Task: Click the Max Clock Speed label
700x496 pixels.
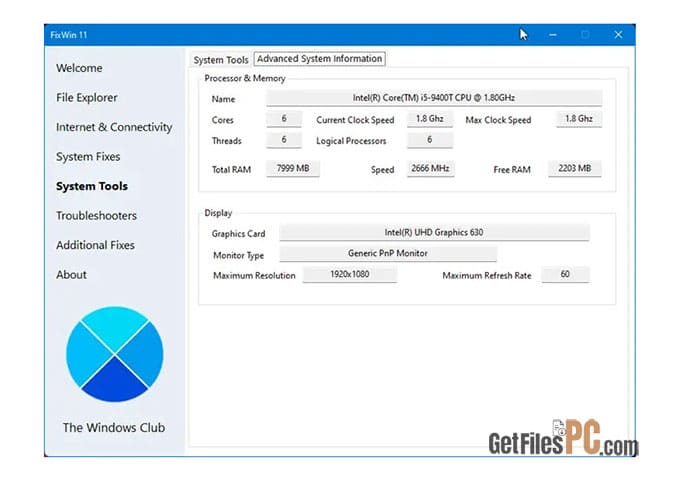Action: pos(498,120)
